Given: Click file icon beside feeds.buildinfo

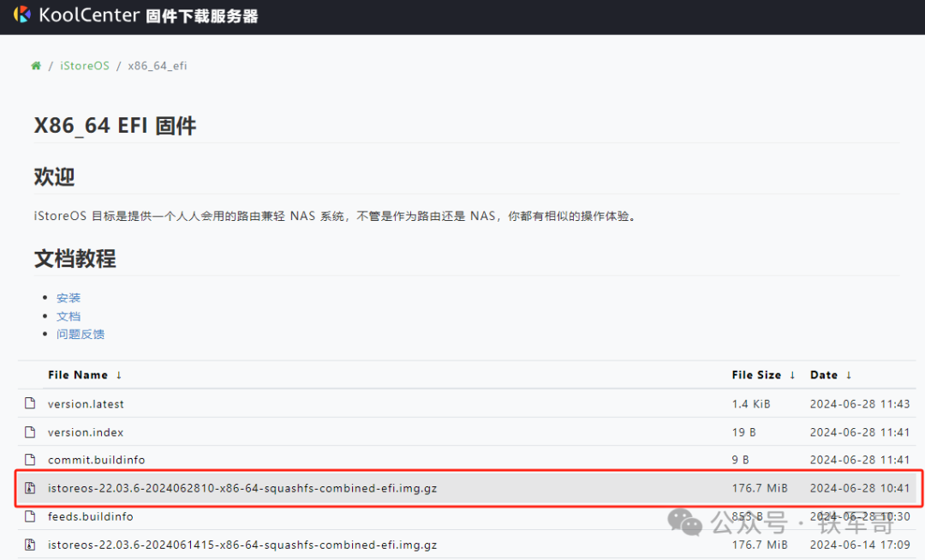Looking at the screenshot, I should (30, 515).
